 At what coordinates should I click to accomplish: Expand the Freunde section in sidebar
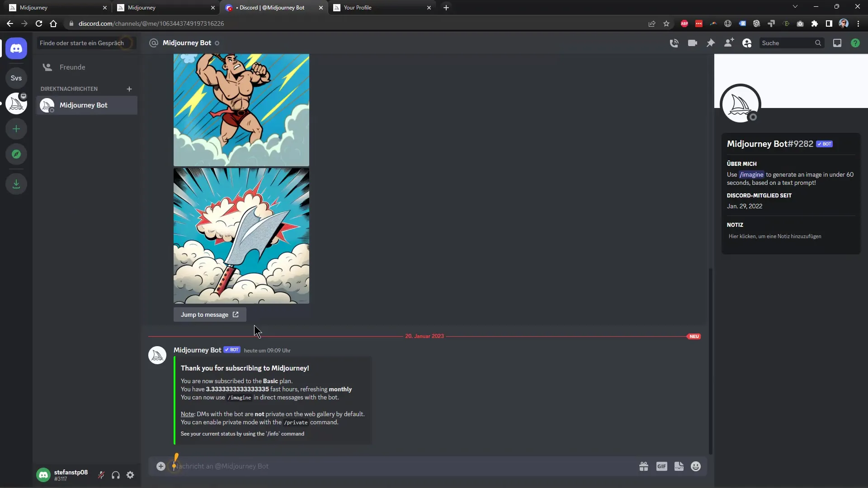[x=72, y=67]
